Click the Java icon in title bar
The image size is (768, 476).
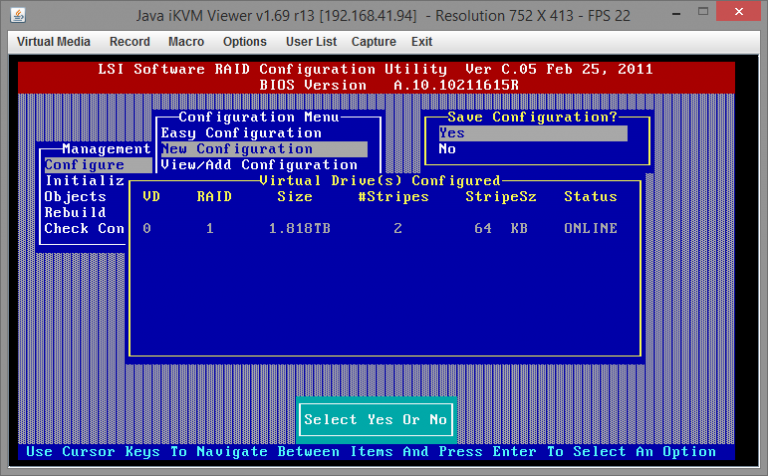pyautogui.click(x=19, y=15)
